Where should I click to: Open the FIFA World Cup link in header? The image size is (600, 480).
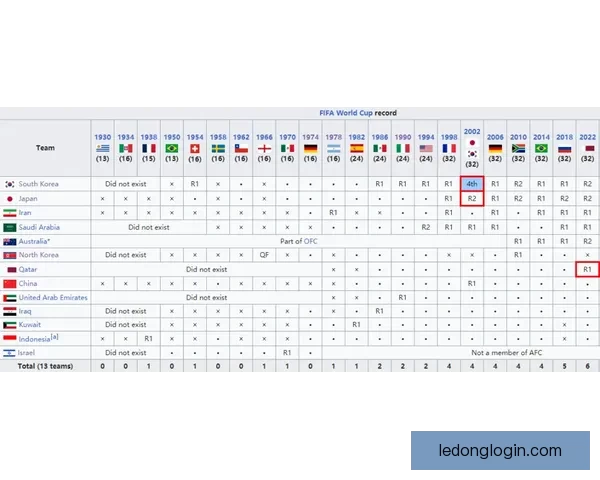coord(346,113)
